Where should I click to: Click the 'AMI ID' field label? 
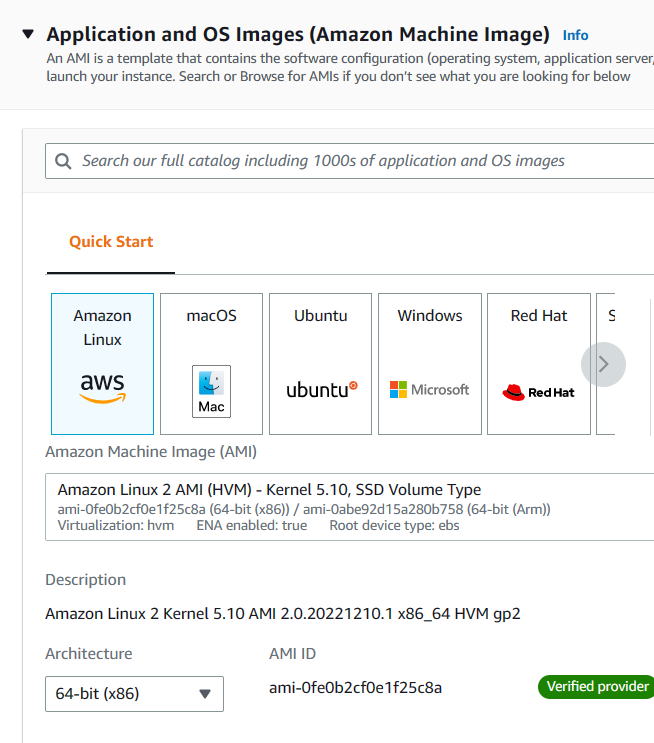click(292, 654)
